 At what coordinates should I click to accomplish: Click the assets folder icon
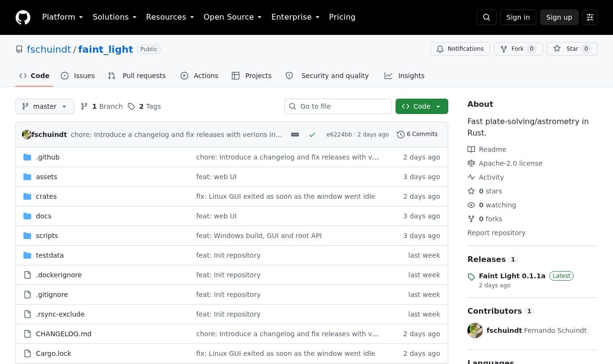(x=27, y=177)
